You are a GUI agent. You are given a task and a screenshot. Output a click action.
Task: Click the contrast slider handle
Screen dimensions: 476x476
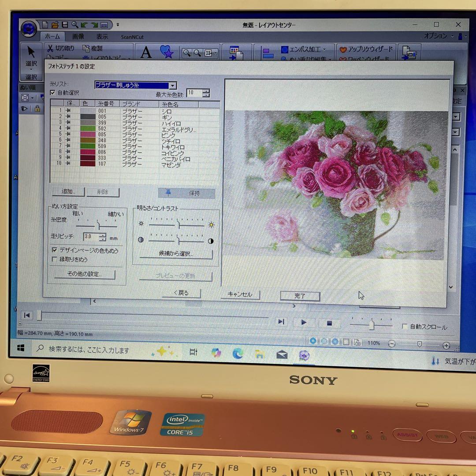(x=178, y=240)
